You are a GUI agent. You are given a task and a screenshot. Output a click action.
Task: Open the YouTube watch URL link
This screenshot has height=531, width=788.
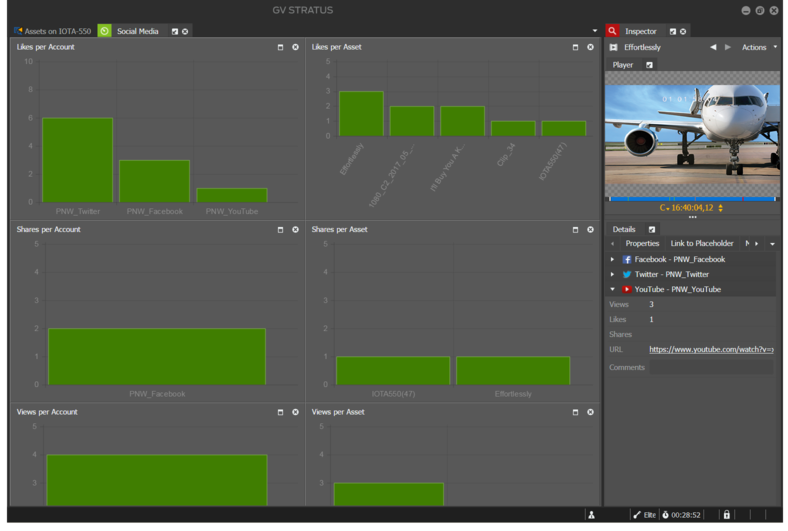click(711, 350)
